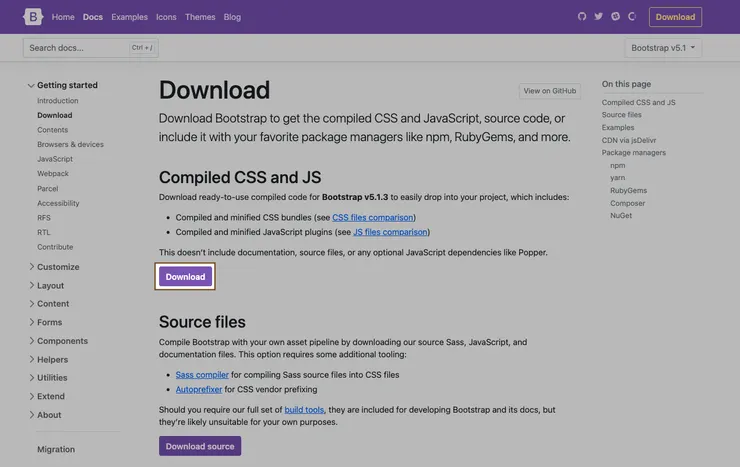The image size is (740, 467).
Task: Open the Open Collective icon in navbar
Action: pyautogui.click(x=632, y=17)
